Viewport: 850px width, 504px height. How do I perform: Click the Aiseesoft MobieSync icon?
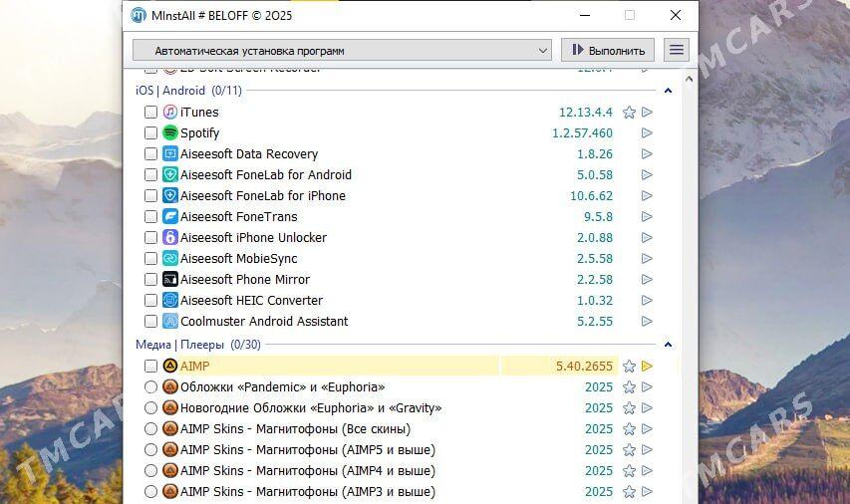170,259
